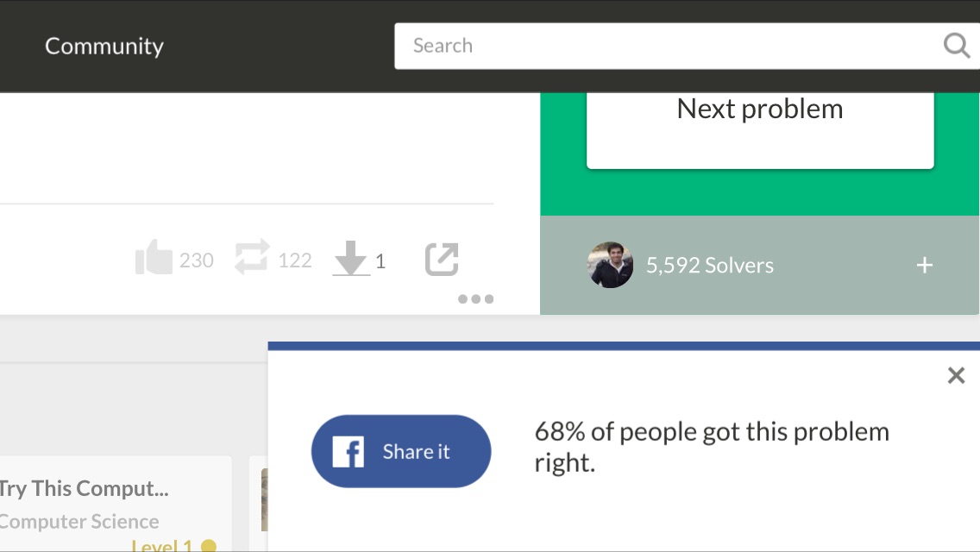The width and height of the screenshot is (980, 552).
Task: Click the download arrow icon
Action: [350, 258]
